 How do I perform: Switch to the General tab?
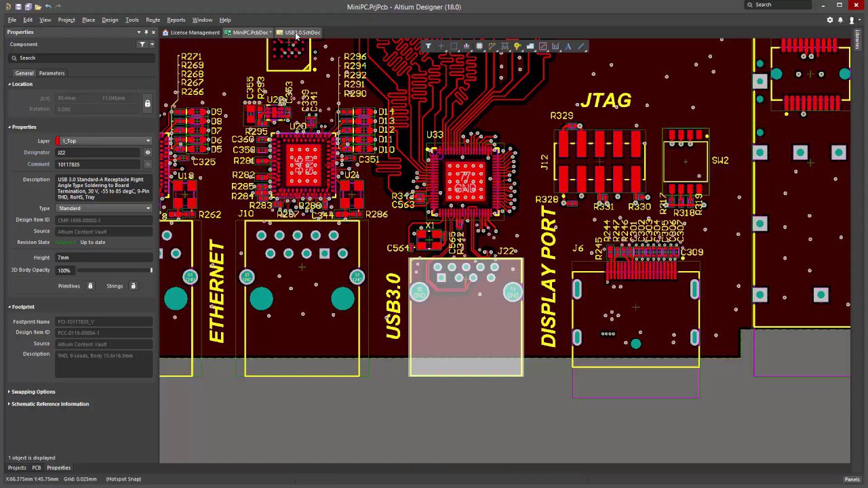point(24,73)
